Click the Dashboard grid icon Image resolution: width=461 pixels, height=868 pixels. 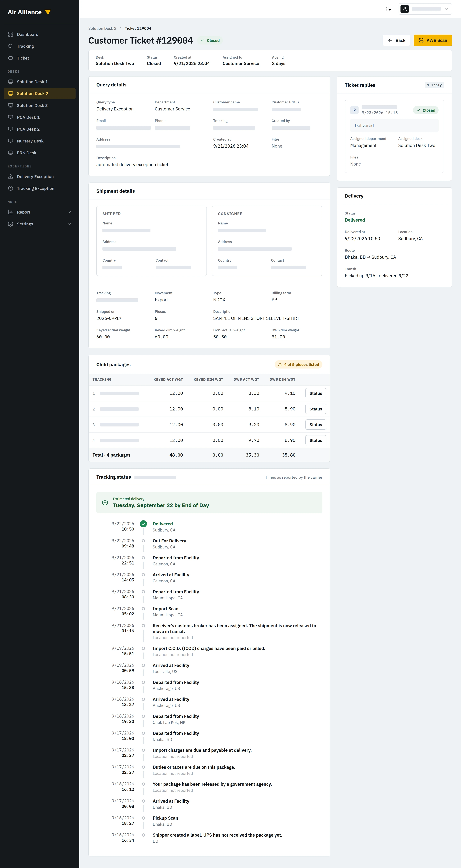coord(10,34)
